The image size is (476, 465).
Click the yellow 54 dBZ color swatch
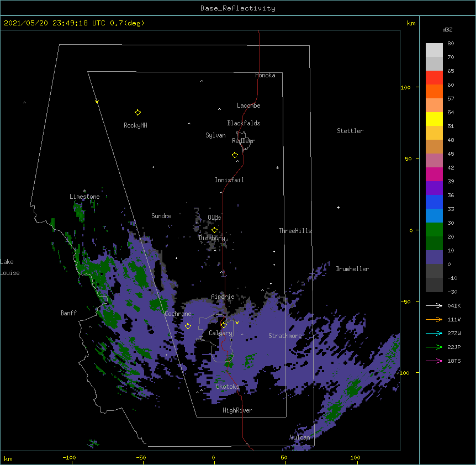(x=434, y=119)
